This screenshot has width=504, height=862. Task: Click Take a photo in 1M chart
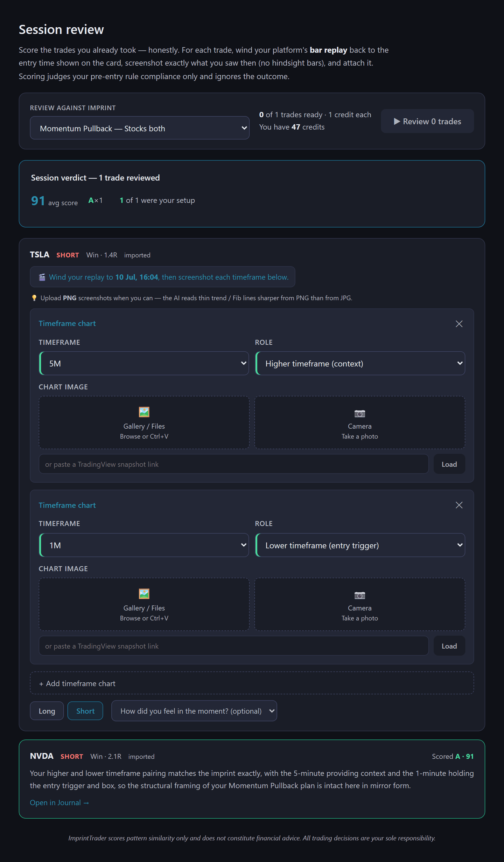point(360,618)
